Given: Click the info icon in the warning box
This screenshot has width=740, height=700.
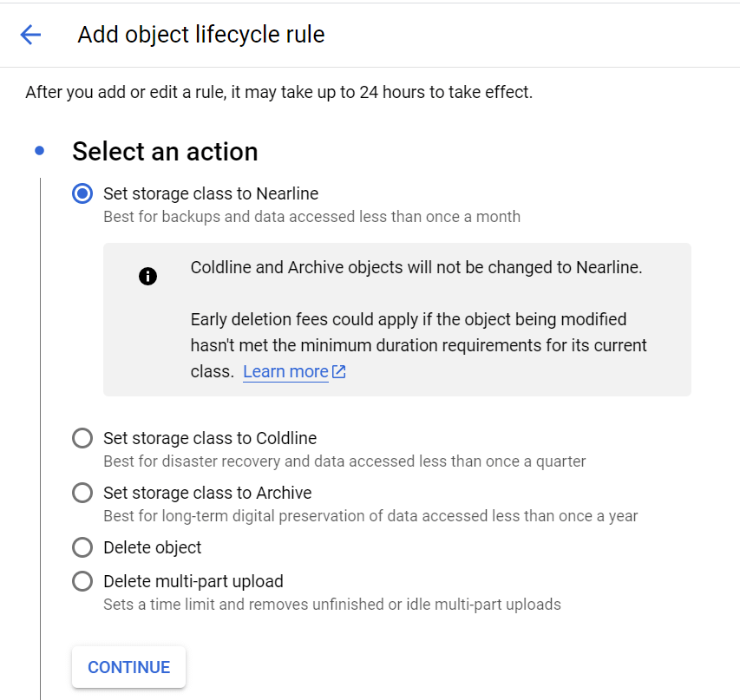Looking at the screenshot, I should point(147,277).
